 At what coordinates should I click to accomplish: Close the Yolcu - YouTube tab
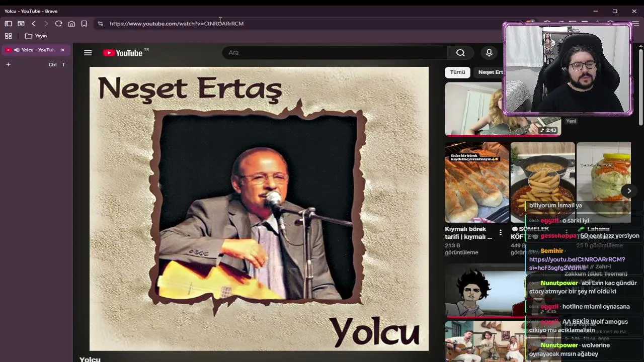point(62,50)
